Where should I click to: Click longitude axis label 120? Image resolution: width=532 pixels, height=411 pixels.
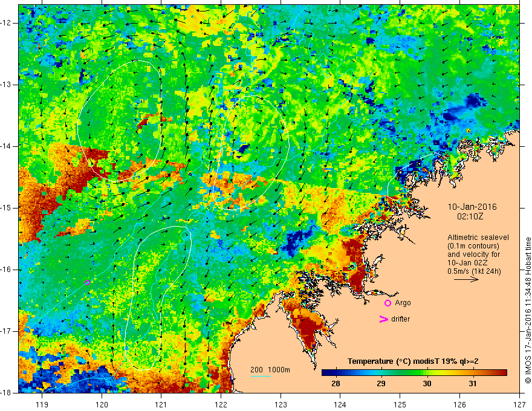(x=102, y=404)
